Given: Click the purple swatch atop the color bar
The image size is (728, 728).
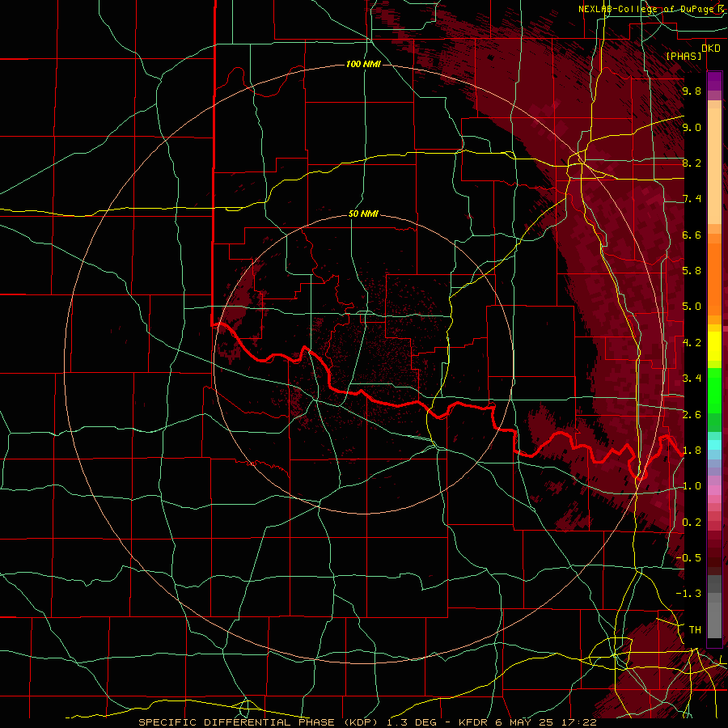Looking at the screenshot, I should [x=714, y=81].
